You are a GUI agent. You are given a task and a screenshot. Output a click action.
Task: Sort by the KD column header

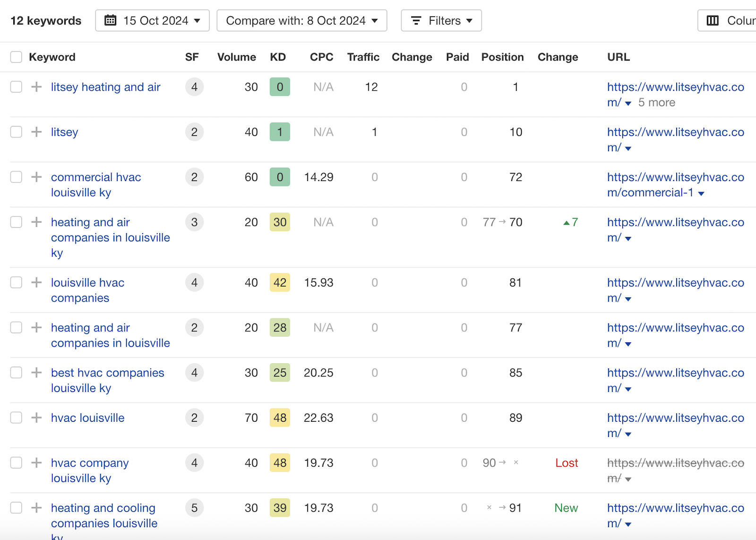(278, 57)
